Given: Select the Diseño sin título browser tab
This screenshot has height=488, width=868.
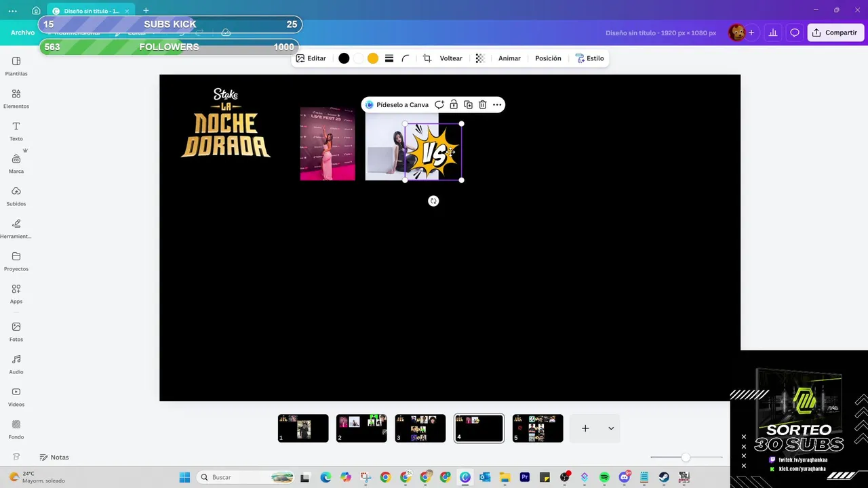Looking at the screenshot, I should 90,11.
